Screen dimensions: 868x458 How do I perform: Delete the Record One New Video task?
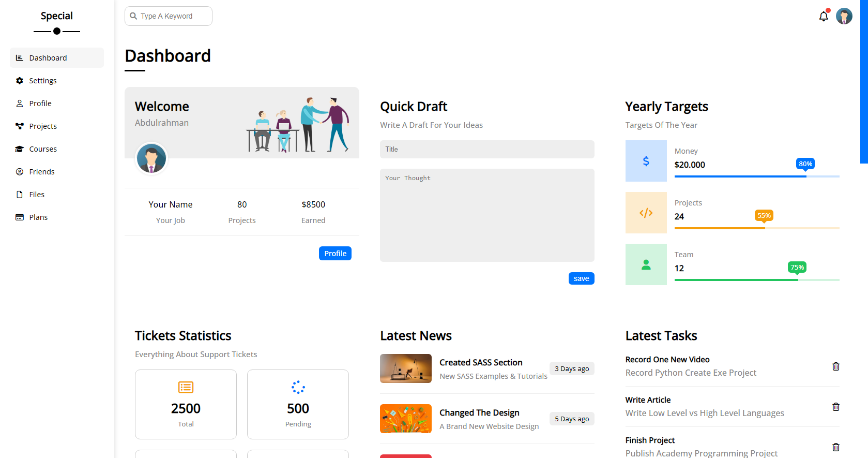tap(835, 366)
